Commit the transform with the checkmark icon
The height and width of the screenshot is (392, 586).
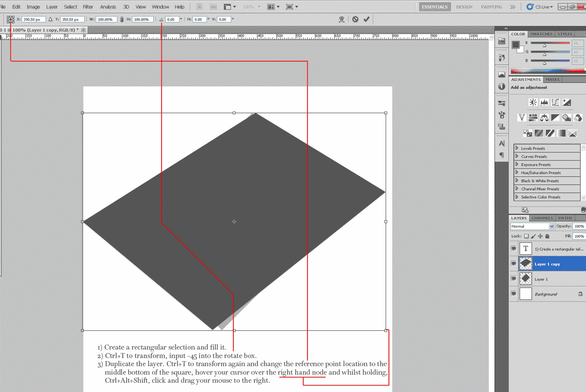pos(366,19)
